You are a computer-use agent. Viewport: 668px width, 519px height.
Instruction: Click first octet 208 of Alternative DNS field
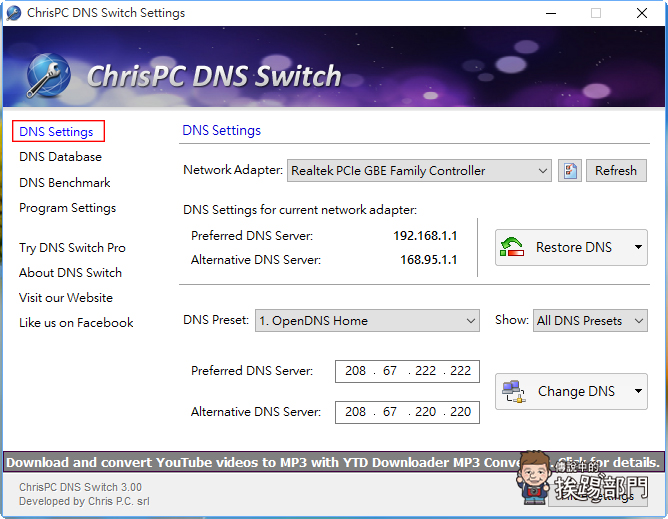click(x=355, y=412)
